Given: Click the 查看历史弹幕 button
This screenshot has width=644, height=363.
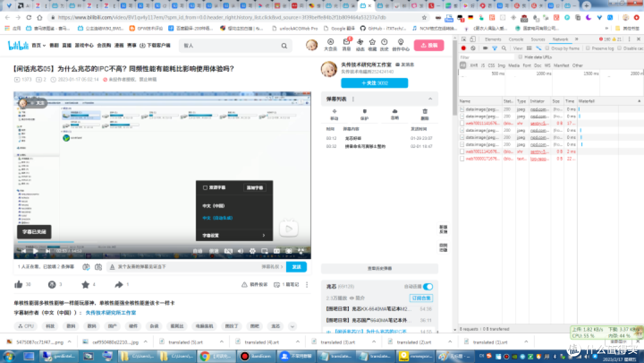Looking at the screenshot, I should (379, 269).
